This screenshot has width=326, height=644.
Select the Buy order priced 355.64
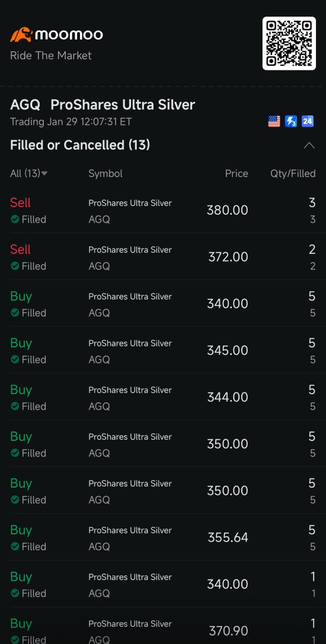tap(163, 537)
